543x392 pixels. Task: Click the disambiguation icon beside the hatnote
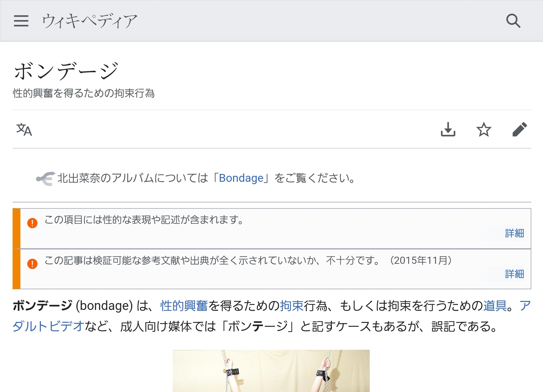click(x=45, y=178)
